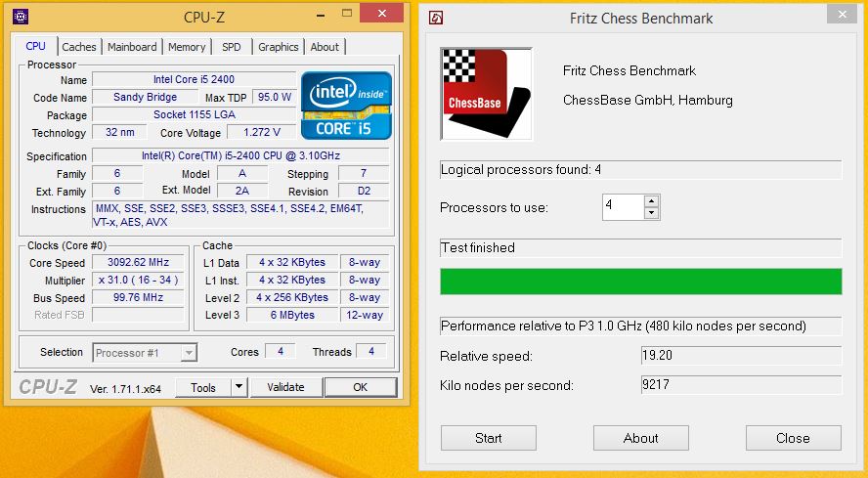Open the Memory tab
This screenshot has width=868, height=478.
point(187,47)
